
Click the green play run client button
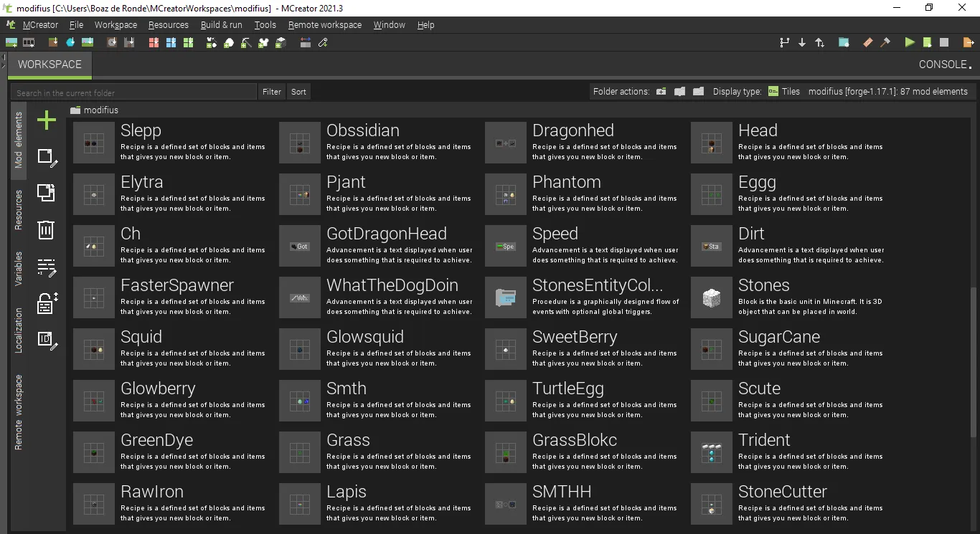click(x=910, y=43)
